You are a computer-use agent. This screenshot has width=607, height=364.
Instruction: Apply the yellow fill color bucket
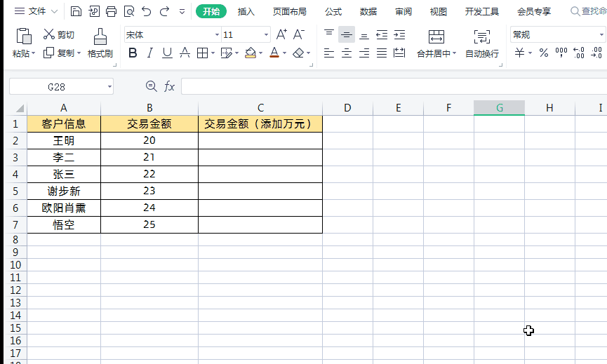[251, 53]
